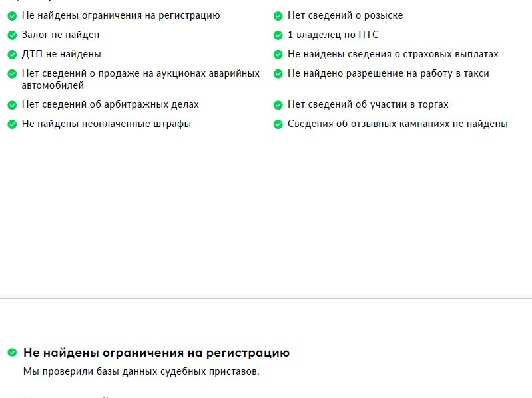Click the green check next to "Не найдены неоплаченные штрафы"
Screen dimensions: 532x398
[x=12, y=124]
